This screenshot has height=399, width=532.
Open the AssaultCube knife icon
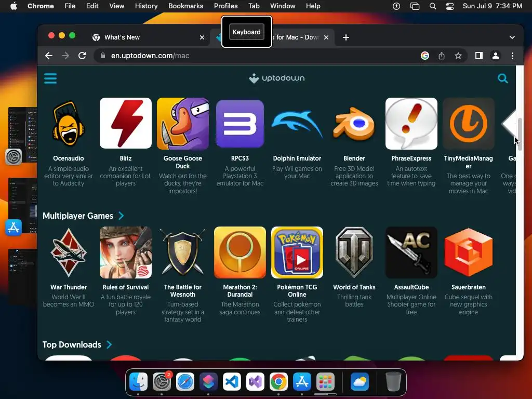click(411, 252)
